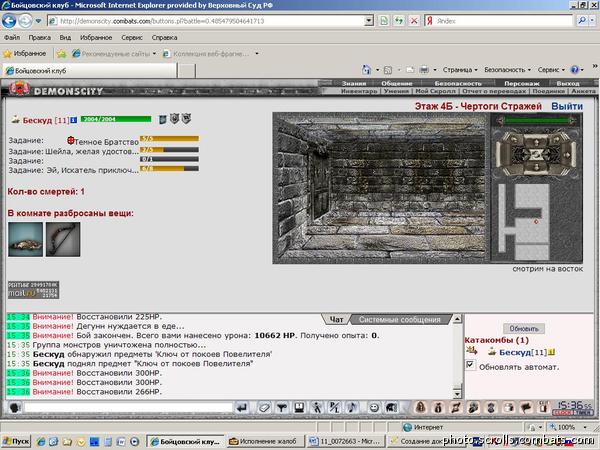Click the dungeon minimap
600x450 pixels.
(x=526, y=222)
